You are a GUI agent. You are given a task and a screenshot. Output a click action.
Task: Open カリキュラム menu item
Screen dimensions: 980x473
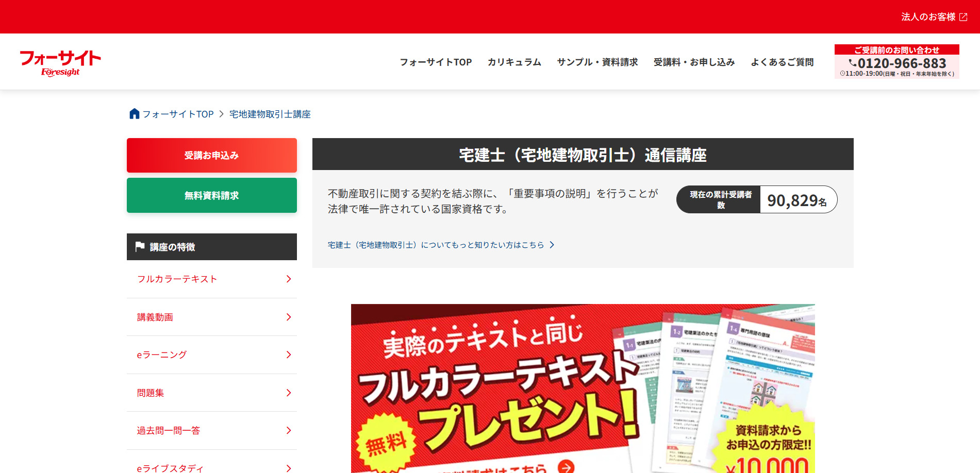pos(514,62)
